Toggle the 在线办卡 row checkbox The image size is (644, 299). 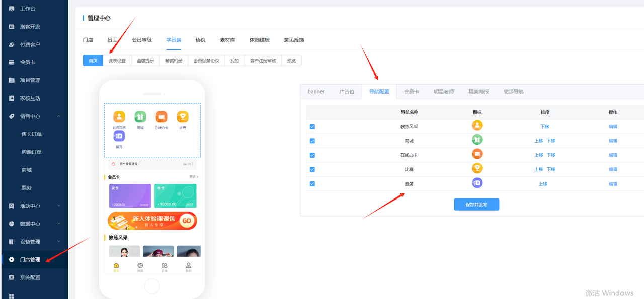point(312,155)
